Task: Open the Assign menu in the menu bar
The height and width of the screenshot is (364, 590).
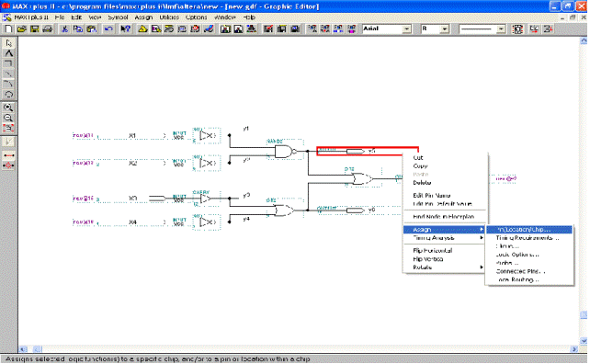Action: coord(143,17)
